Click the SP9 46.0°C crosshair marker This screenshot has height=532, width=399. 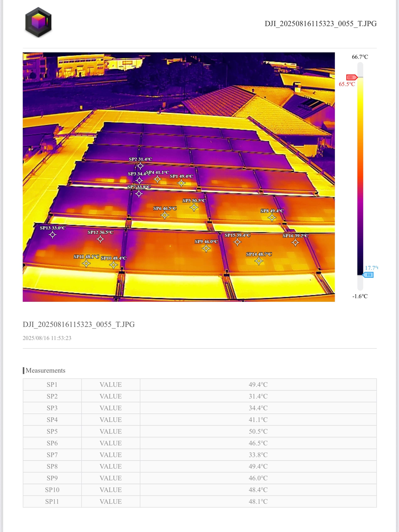(x=206, y=248)
